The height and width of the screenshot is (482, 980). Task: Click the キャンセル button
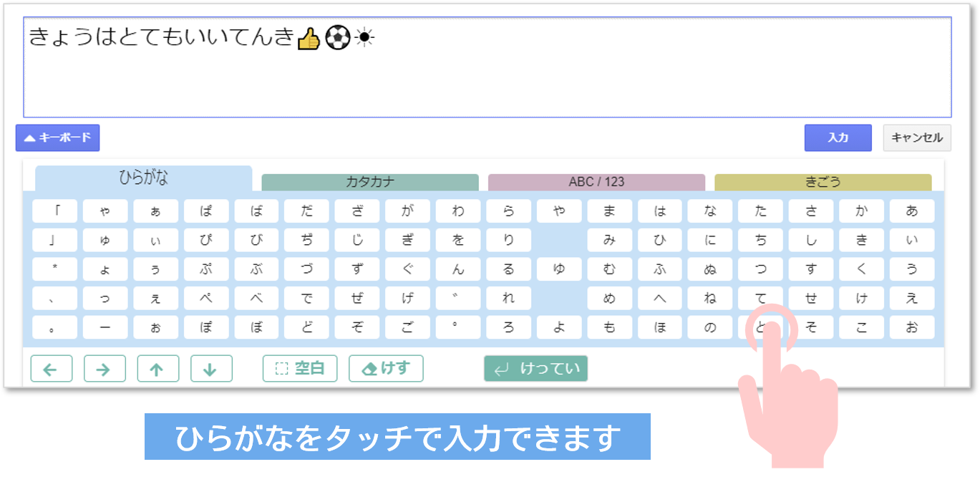[916, 138]
